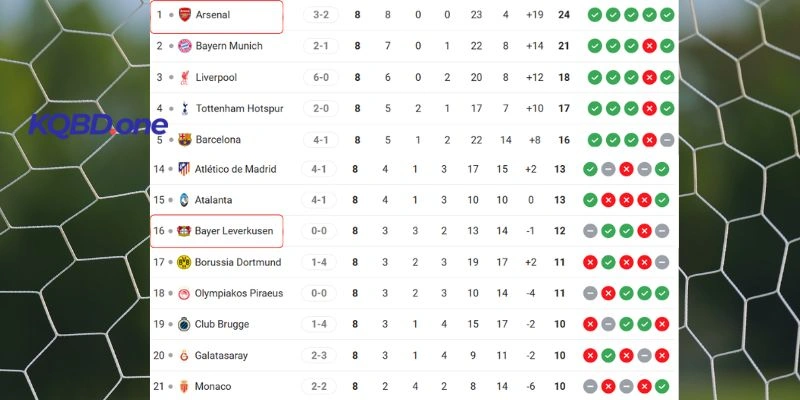The image size is (800, 400).
Task: Open the Bayer Leverkusen team link
Action: coord(234,231)
